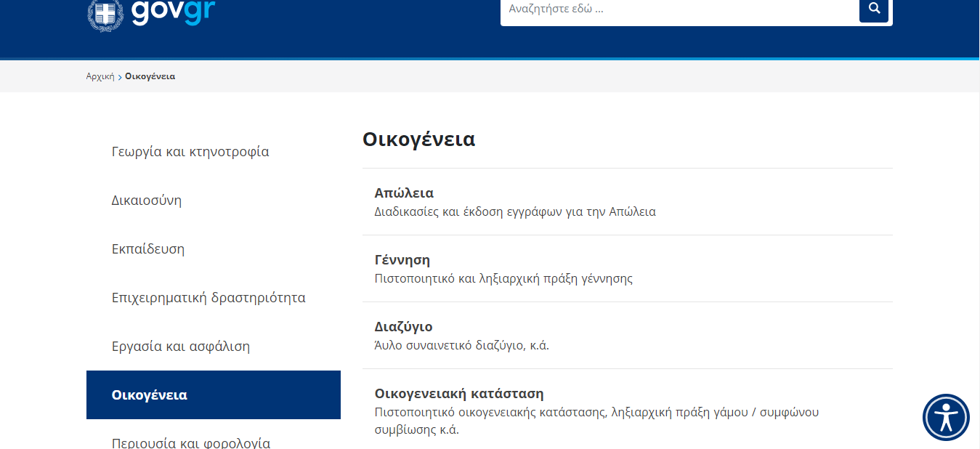
Task: Click the Greek coat of arms emblem
Action: 105,13
